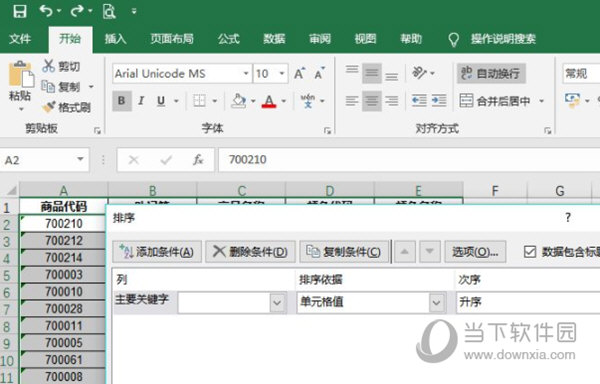Open the 帮助 ribbon tab
600x384 pixels.
[x=411, y=39]
